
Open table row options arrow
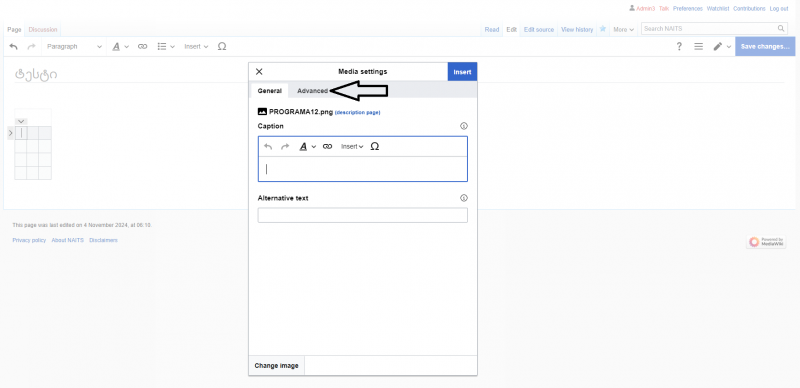click(x=11, y=133)
